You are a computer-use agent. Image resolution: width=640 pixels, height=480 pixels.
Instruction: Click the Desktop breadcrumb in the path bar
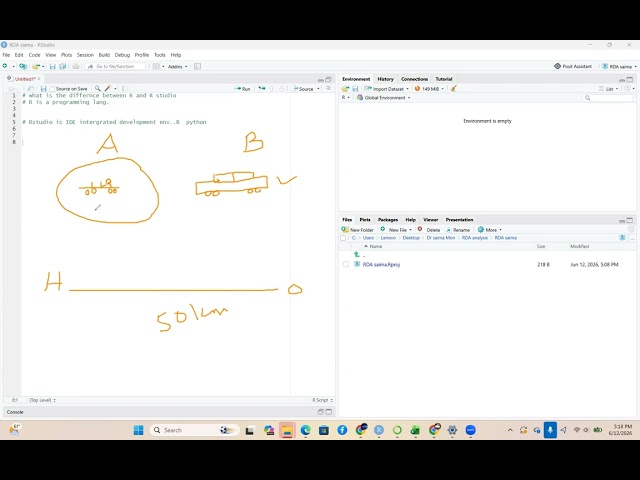click(x=411, y=238)
